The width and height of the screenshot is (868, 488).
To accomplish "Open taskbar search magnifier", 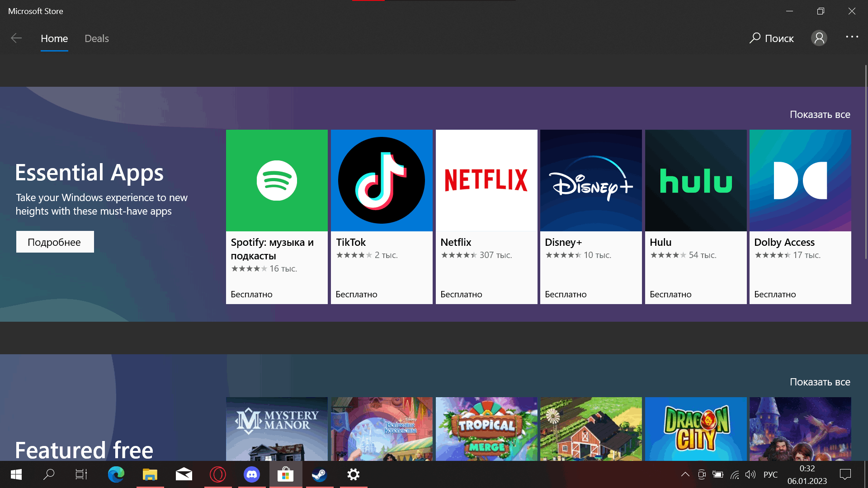I will click(x=49, y=474).
